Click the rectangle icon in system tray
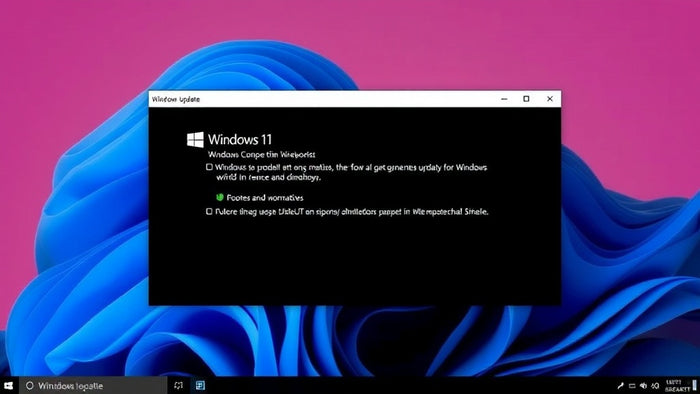The width and height of the screenshot is (700, 394). point(632,386)
